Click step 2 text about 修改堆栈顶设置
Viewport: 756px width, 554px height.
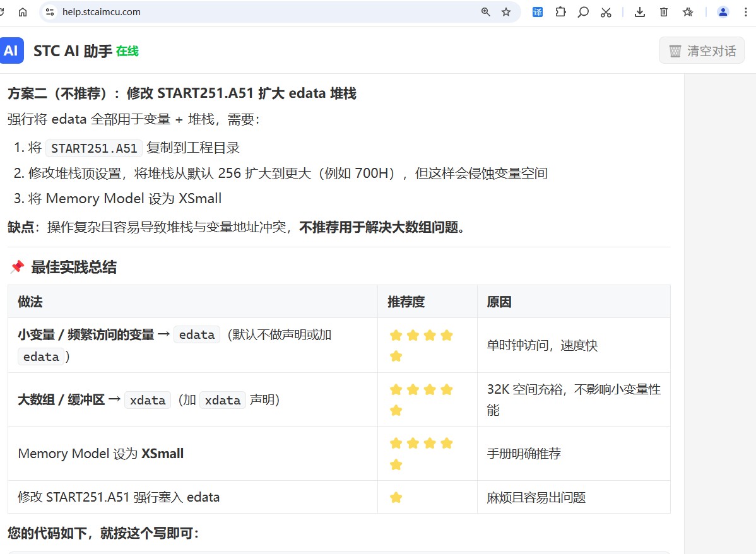[288, 173]
